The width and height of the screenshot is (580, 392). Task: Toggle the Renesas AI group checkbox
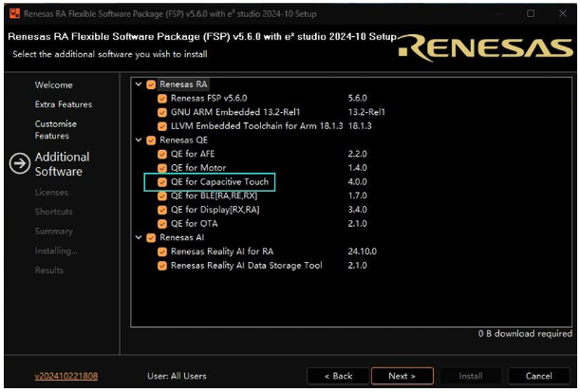click(151, 238)
